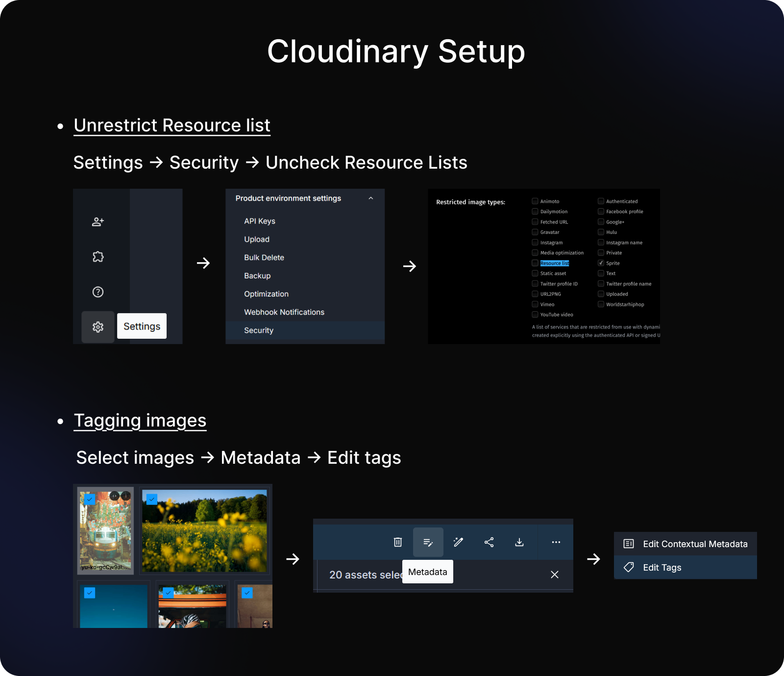
Task: Click the magic wand transform icon
Action: coord(459,542)
